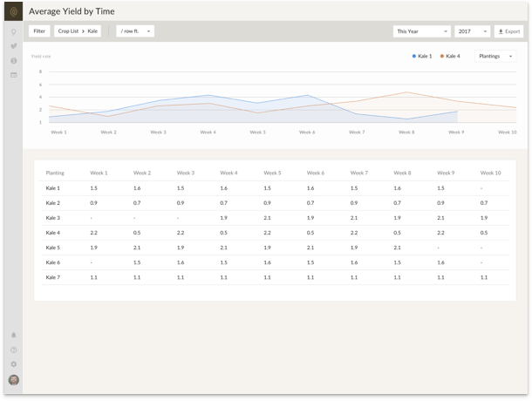532x401 pixels.
Task: Click Kale 4 Week 2 value 0.5
Action: [x=137, y=233]
